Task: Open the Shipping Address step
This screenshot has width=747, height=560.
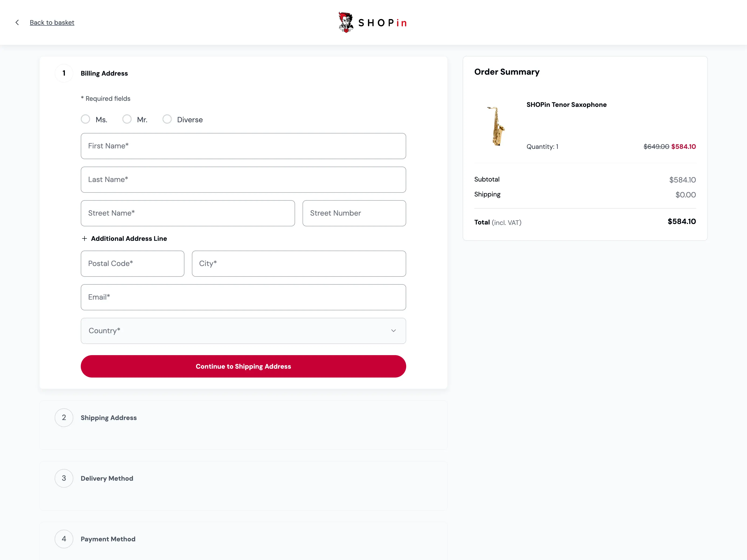Action: point(108,418)
